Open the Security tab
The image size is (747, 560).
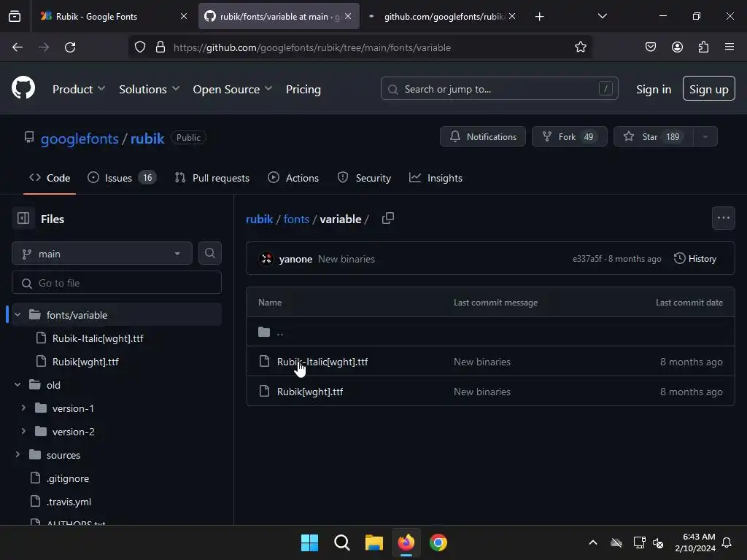coord(365,178)
